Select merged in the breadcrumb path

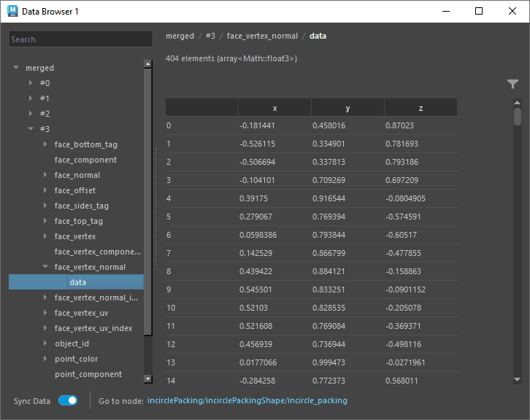point(180,36)
